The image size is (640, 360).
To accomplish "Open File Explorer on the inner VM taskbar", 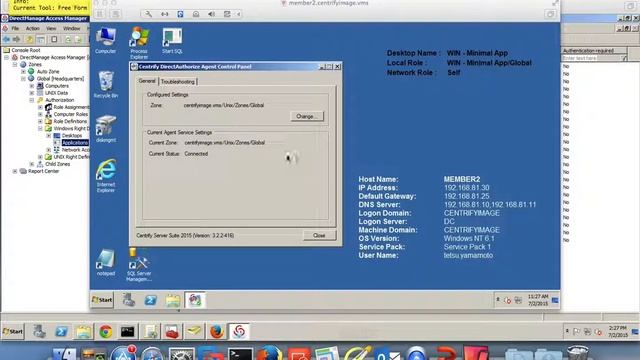I will click(173, 300).
